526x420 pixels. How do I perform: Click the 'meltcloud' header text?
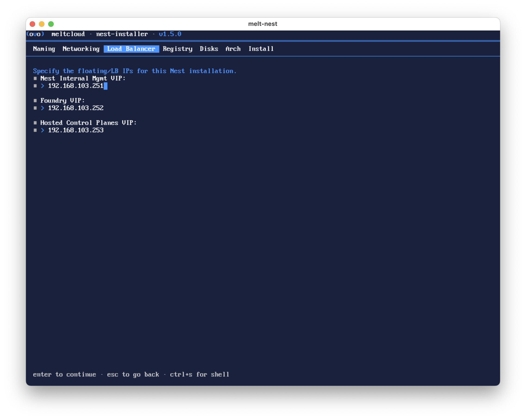68,34
